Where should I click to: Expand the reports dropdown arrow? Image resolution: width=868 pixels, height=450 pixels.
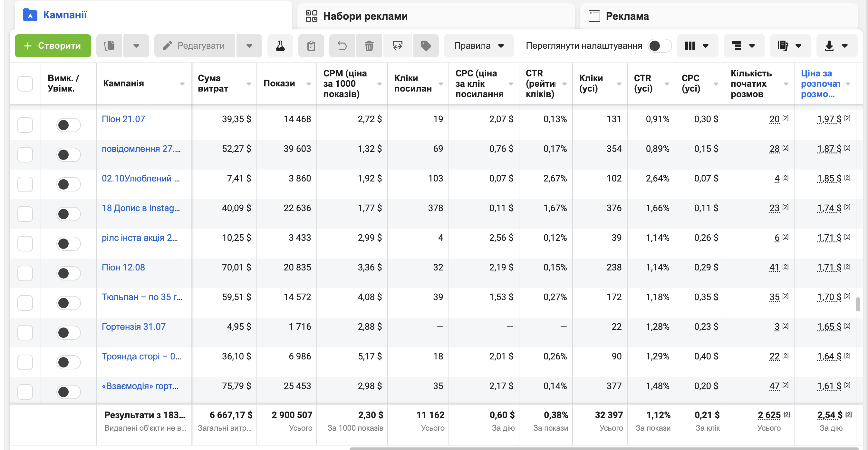798,45
